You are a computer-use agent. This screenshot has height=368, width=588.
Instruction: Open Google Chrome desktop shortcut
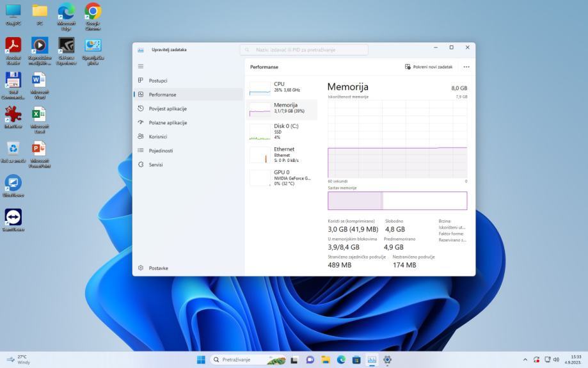coord(93,12)
